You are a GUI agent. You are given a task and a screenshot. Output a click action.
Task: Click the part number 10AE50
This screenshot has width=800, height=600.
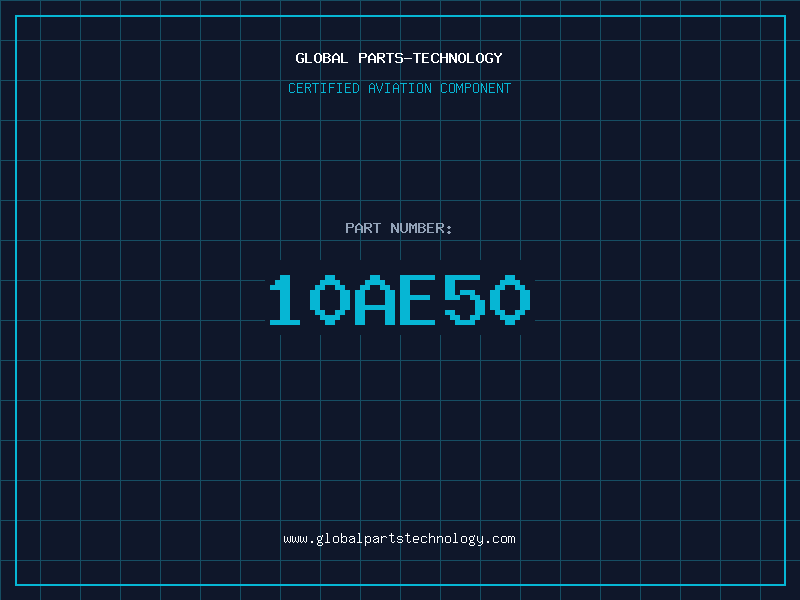pyautogui.click(x=400, y=300)
